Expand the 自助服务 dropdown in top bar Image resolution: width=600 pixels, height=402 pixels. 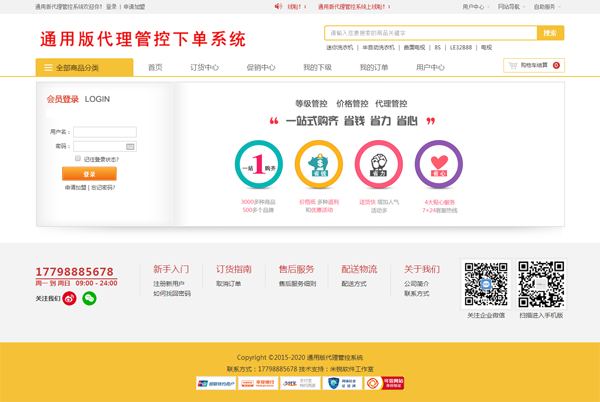pos(547,7)
